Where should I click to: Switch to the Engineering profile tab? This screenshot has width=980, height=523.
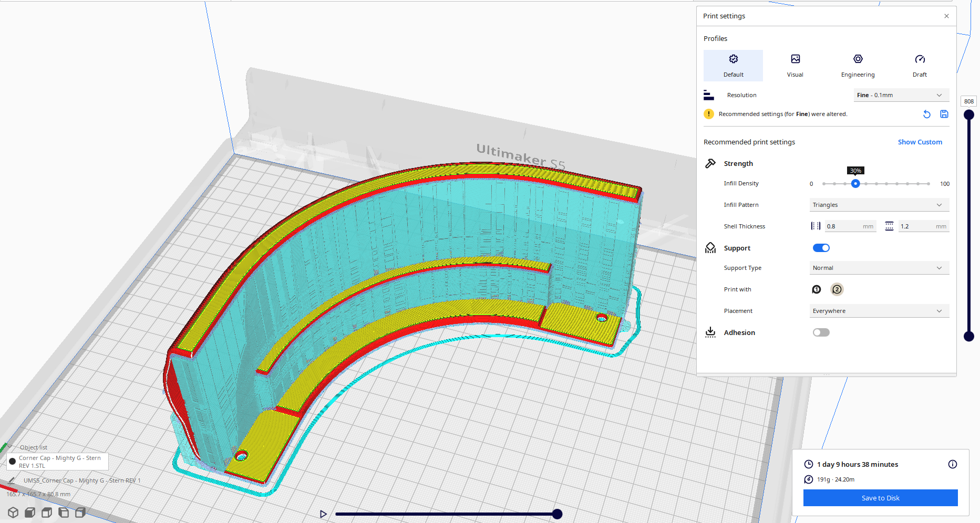pyautogui.click(x=858, y=65)
